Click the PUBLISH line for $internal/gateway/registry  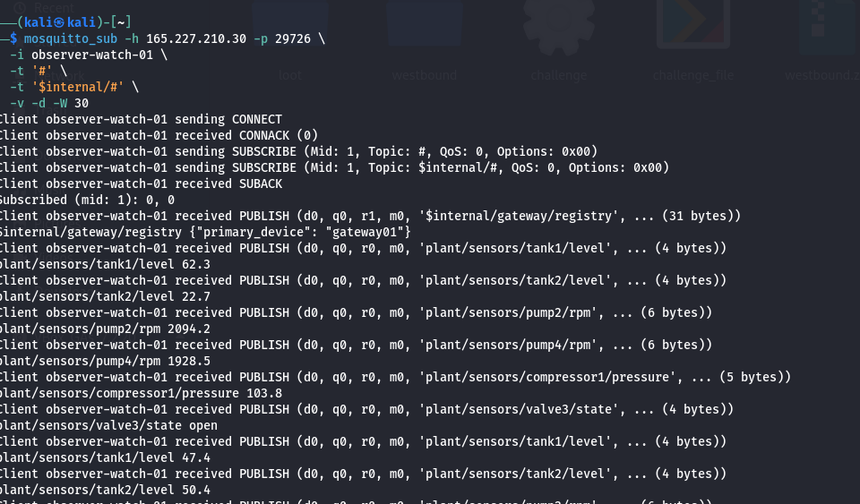point(370,216)
